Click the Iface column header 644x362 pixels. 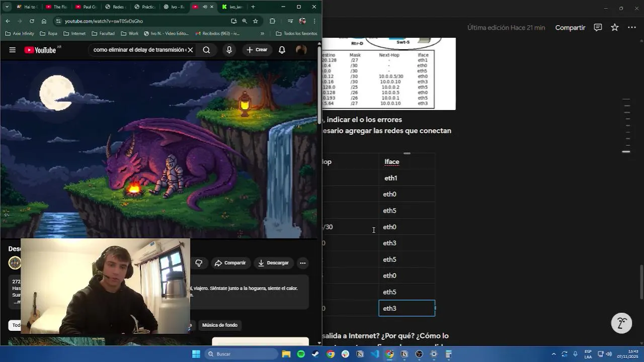pos(407,162)
